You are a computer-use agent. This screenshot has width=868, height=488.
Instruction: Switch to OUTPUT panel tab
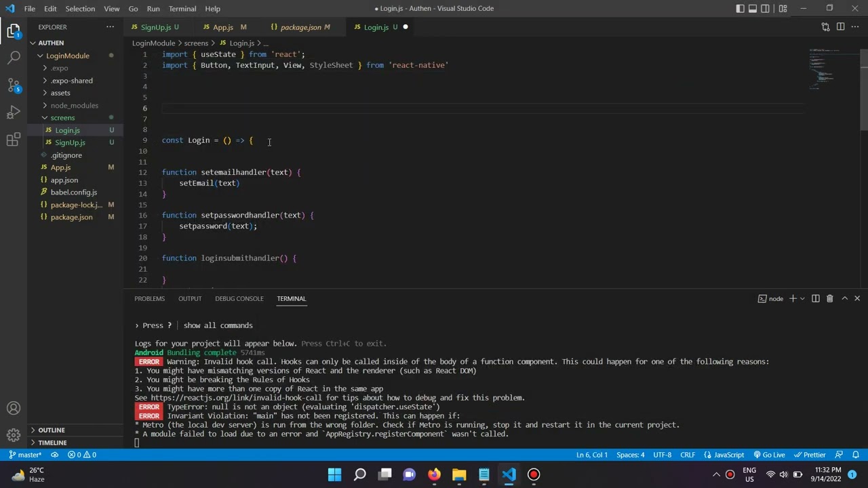(190, 298)
